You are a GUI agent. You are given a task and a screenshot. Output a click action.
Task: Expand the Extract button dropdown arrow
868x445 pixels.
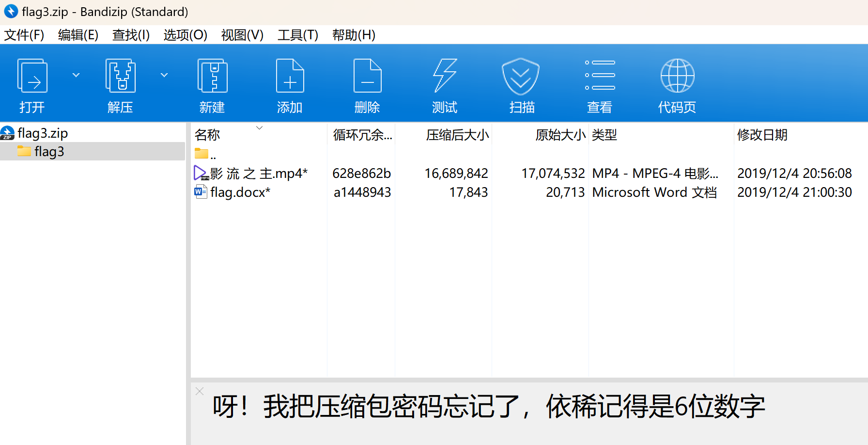point(164,75)
